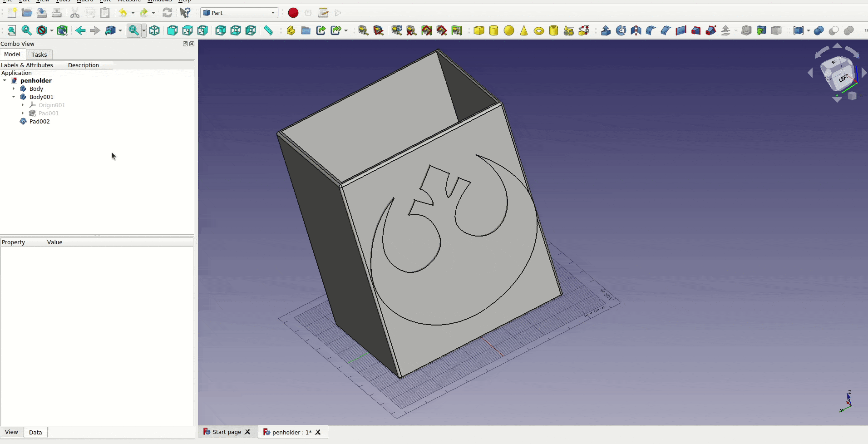Create a sphere primitive

pos(509,30)
